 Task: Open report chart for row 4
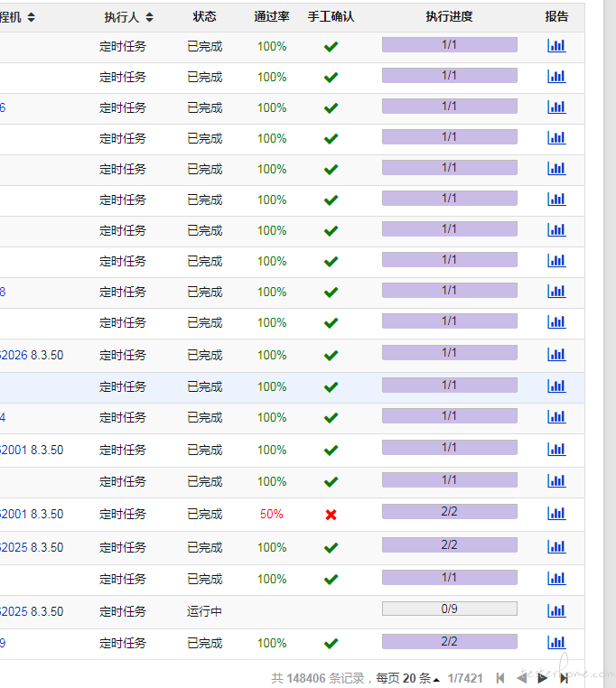556,417
